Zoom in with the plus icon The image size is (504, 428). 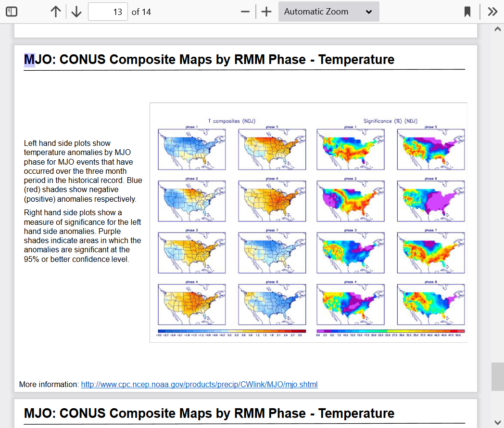pos(267,12)
